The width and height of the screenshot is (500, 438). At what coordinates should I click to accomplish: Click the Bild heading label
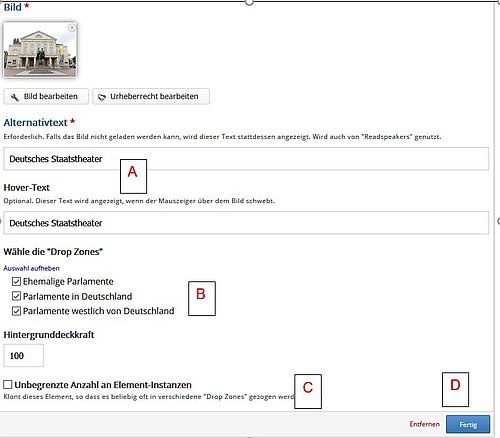[12, 7]
